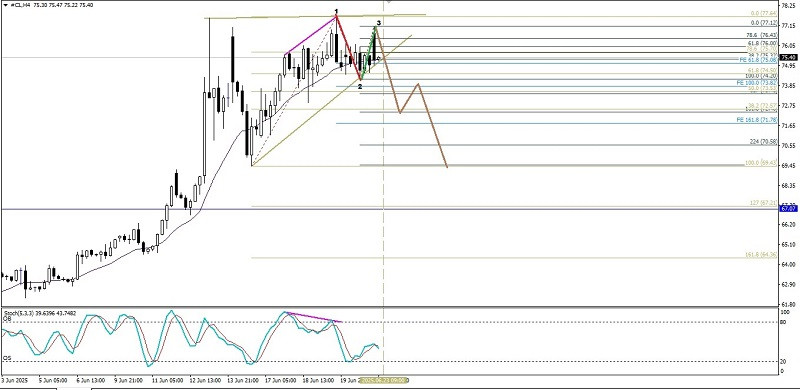This screenshot has width=800, height=390.
Task: Click 65.10 on the price scale
Action: [x=789, y=245]
